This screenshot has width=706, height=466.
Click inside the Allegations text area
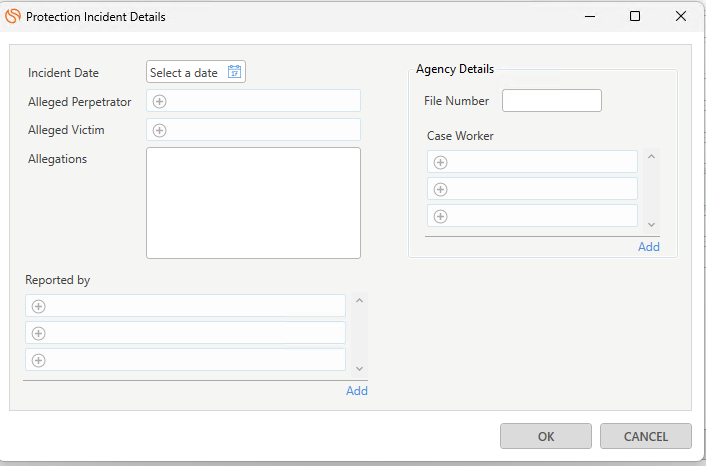click(253, 203)
